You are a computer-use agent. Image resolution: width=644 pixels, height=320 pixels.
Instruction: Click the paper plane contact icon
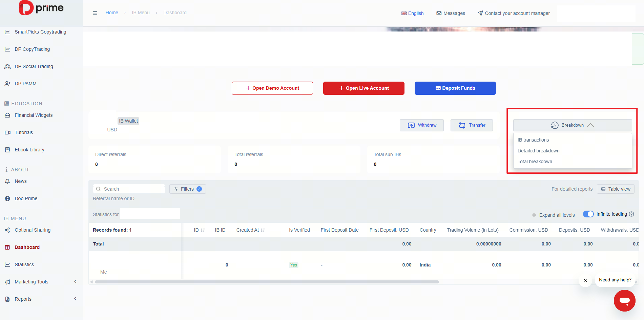click(x=480, y=13)
